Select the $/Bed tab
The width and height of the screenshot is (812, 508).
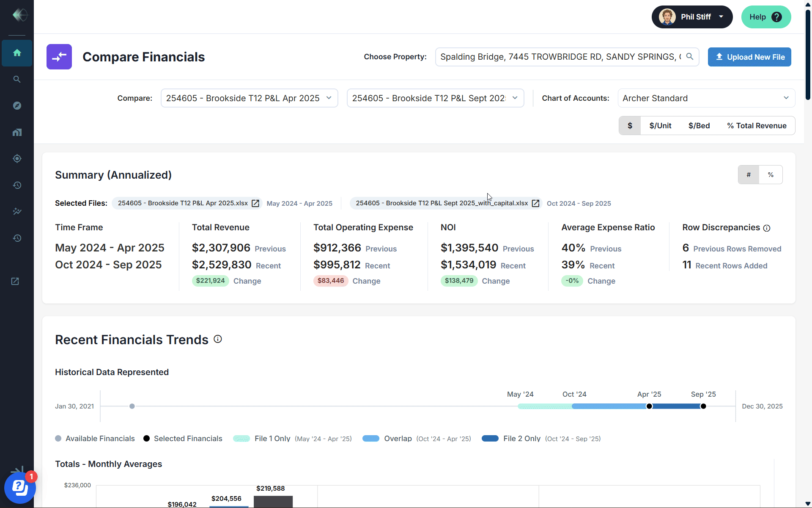699,126
